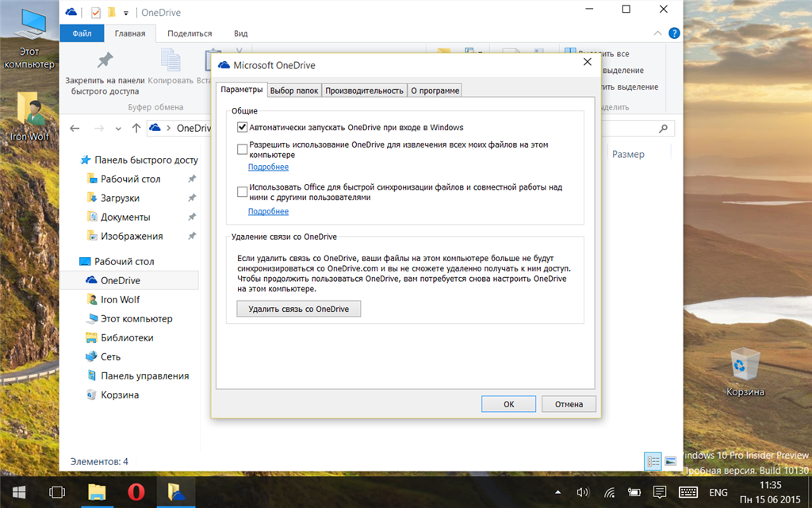The width and height of the screenshot is (812, 508).
Task: Open the battery tray icon
Action: pos(634,492)
